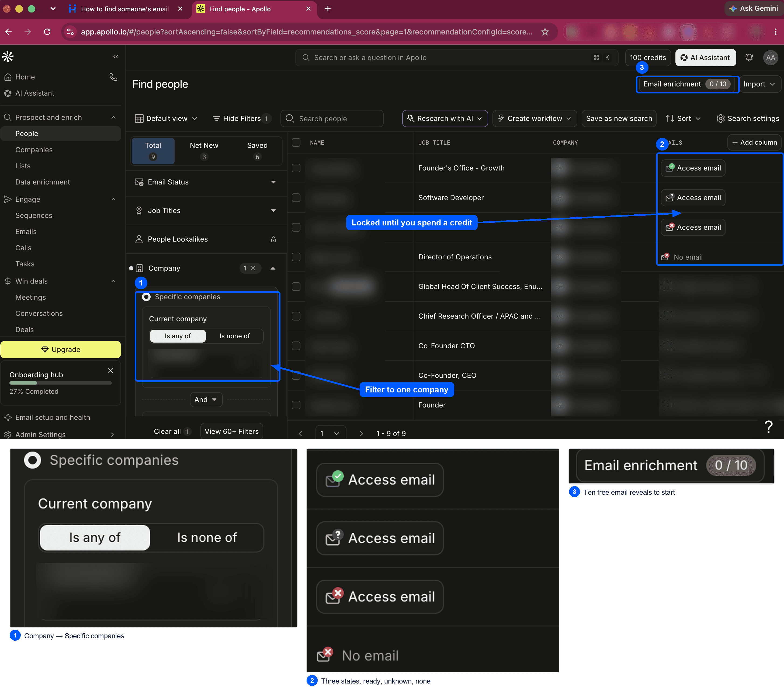
Task: Collapse the Company filter section
Action: click(273, 268)
